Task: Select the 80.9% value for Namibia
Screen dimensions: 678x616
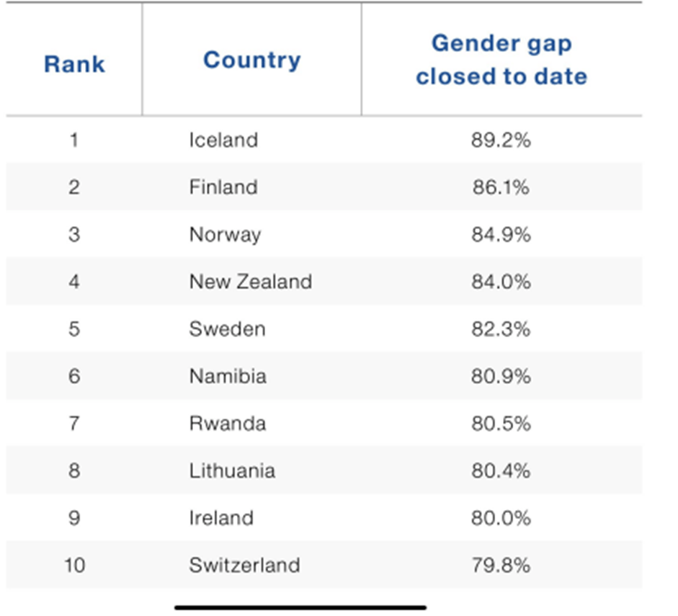Action: [x=501, y=376]
